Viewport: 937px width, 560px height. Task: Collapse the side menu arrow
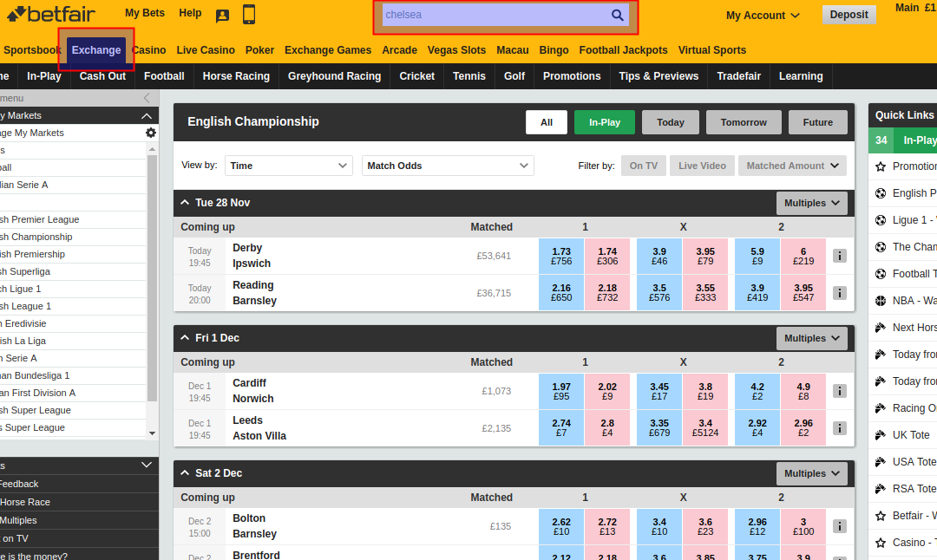click(x=147, y=98)
